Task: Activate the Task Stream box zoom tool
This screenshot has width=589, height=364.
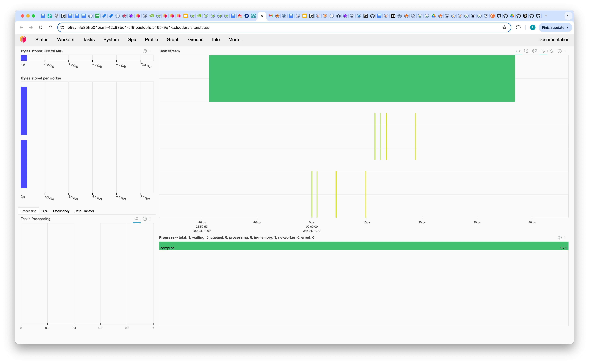Action: click(x=526, y=51)
